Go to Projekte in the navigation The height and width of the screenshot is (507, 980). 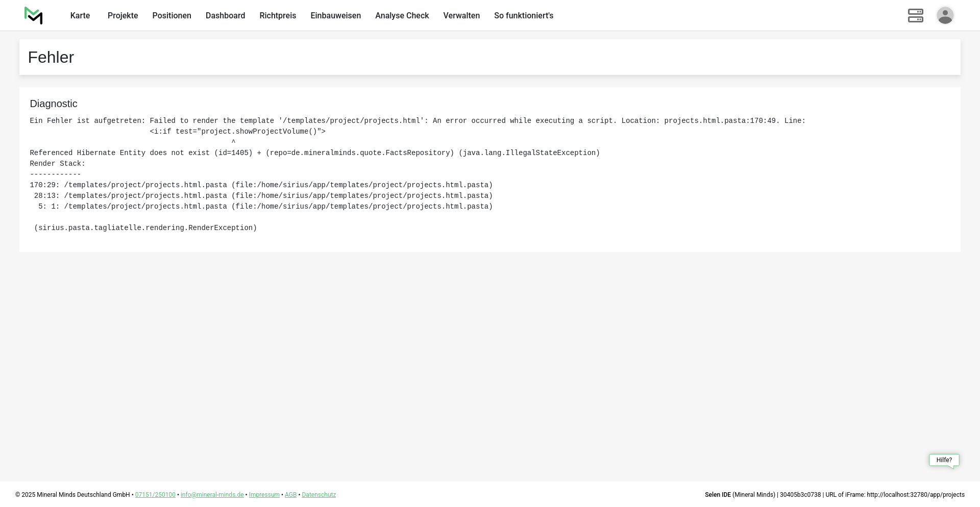tap(122, 16)
